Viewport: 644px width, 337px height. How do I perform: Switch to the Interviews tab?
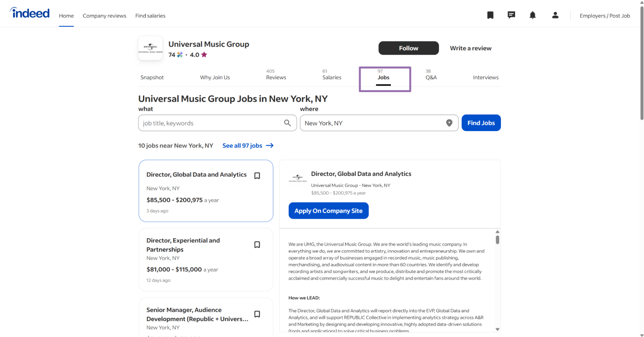(x=485, y=77)
